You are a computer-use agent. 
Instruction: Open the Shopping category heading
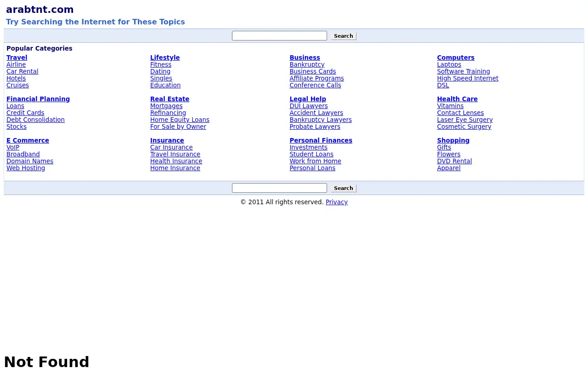[453, 140]
